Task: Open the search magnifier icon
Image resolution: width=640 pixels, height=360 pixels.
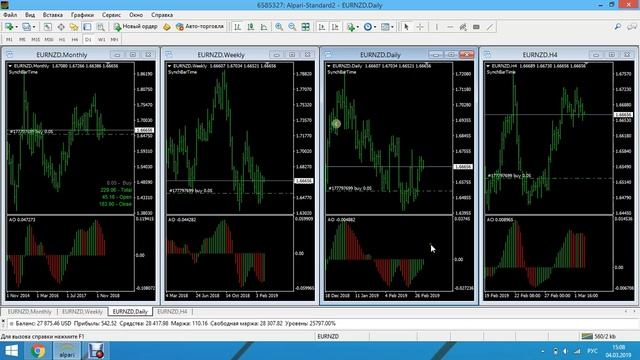Action: pos(618,27)
